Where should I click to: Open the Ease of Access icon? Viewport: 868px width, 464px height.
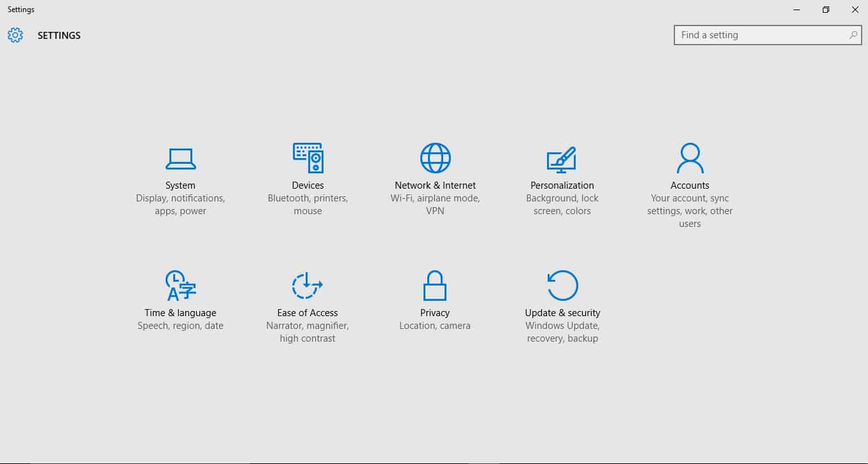click(308, 285)
